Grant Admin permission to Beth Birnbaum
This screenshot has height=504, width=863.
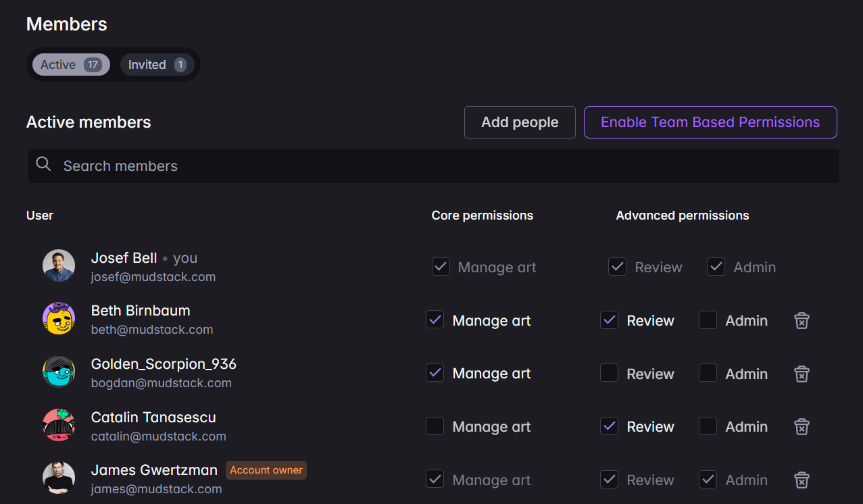[708, 320]
